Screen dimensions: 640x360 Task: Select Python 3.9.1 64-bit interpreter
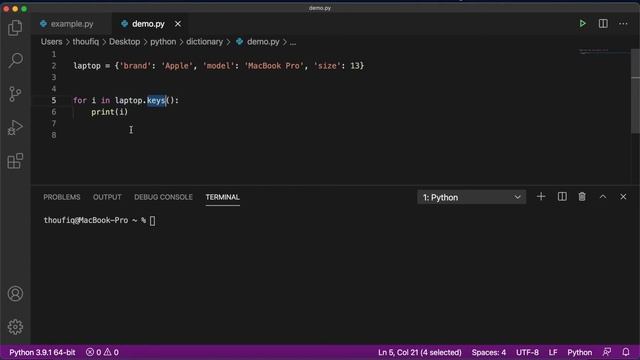pos(42,352)
